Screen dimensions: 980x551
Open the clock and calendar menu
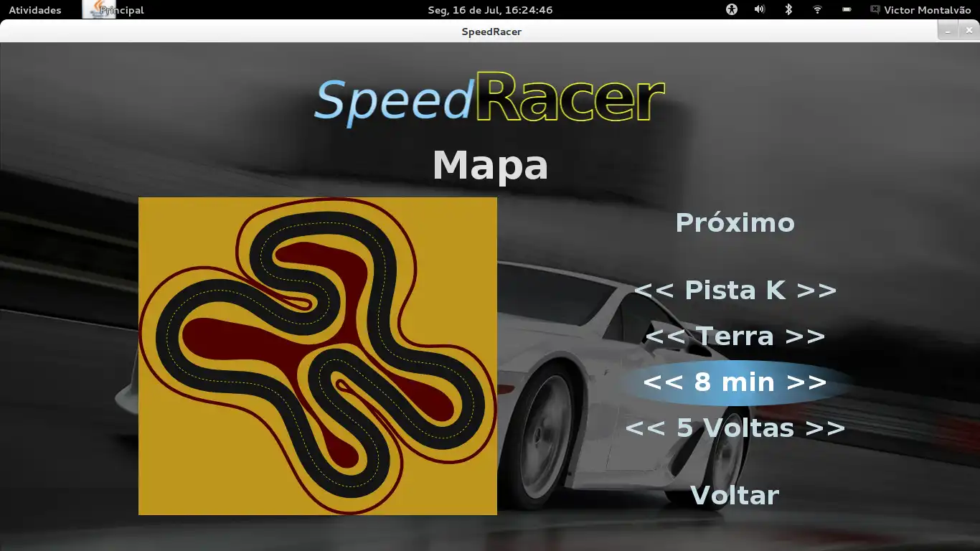[x=490, y=10]
